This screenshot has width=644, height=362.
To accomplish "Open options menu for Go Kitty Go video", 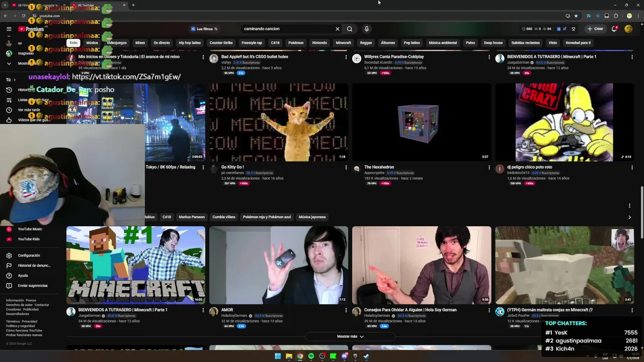I will click(x=346, y=167).
